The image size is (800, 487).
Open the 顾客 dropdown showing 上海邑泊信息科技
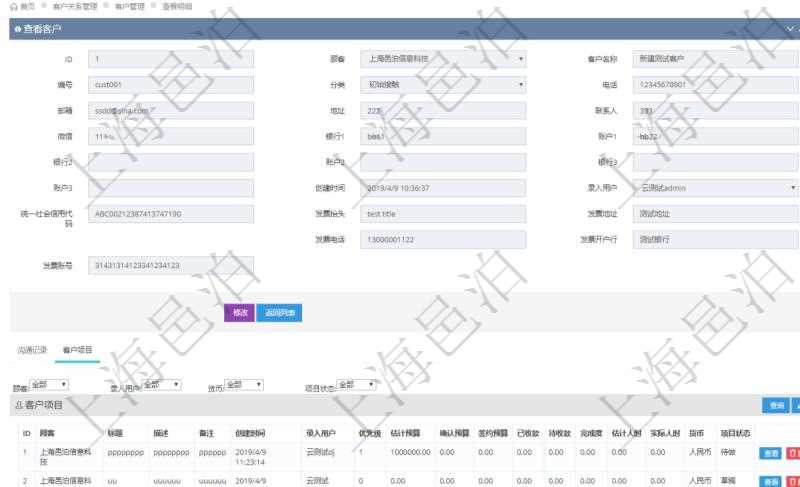(443, 59)
